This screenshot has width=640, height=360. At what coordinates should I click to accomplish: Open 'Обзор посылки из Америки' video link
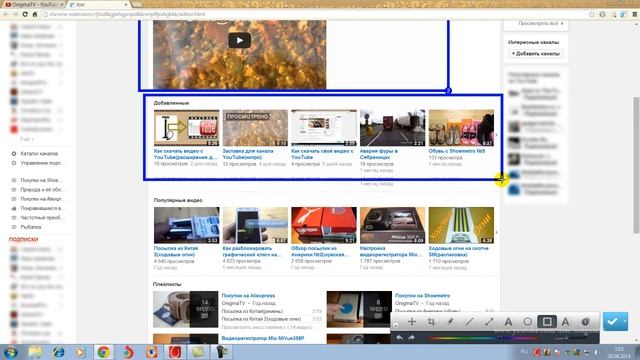point(320,251)
